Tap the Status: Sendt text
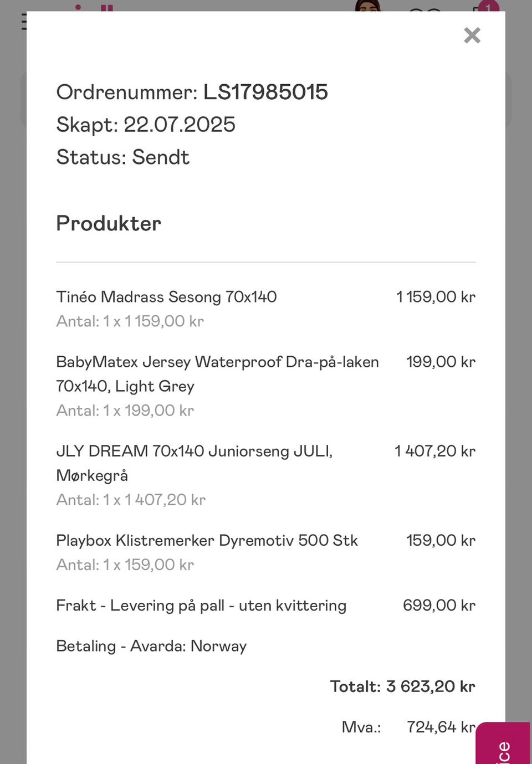 [123, 157]
